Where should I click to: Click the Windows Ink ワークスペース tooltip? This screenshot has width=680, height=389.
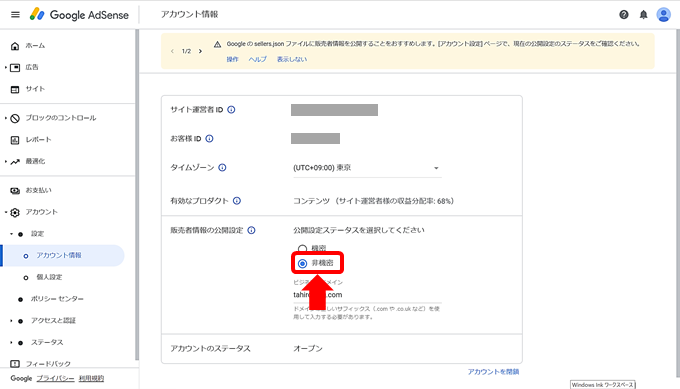point(603,385)
